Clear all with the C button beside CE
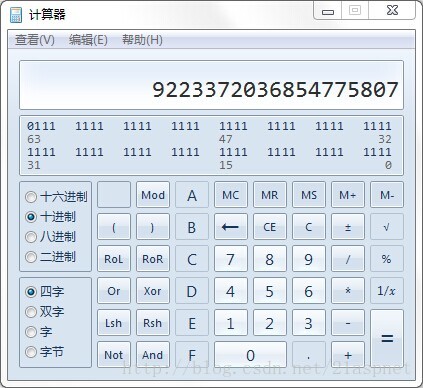Screen dimensions: 423x388 click(309, 227)
